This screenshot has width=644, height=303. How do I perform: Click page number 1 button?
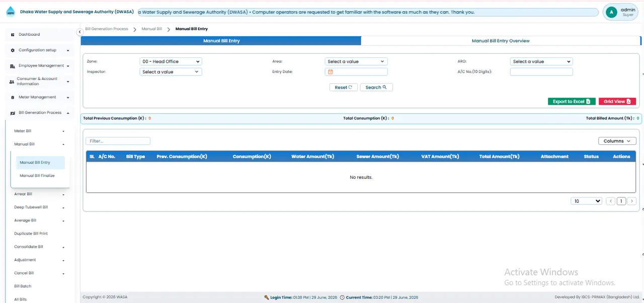621,201
